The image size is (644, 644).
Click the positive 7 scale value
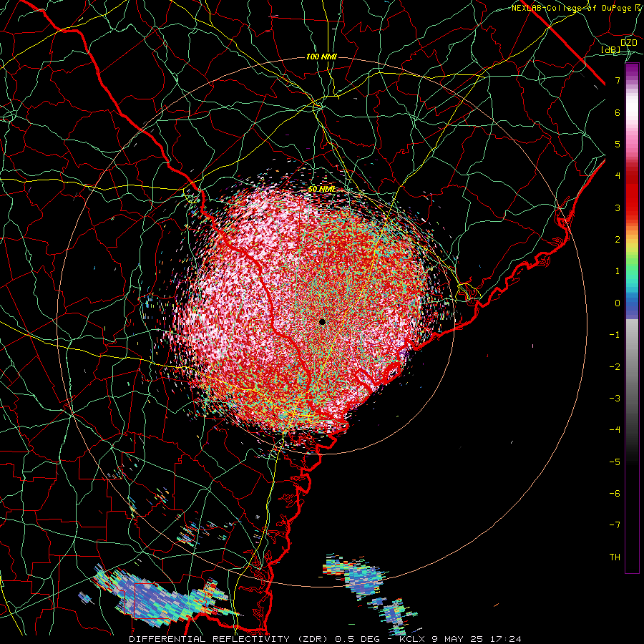point(618,80)
